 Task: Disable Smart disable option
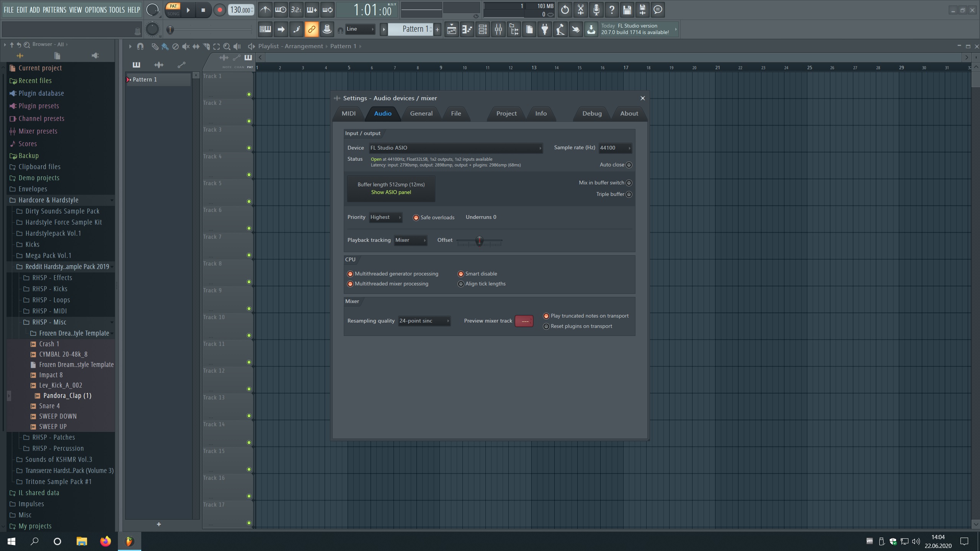click(461, 274)
